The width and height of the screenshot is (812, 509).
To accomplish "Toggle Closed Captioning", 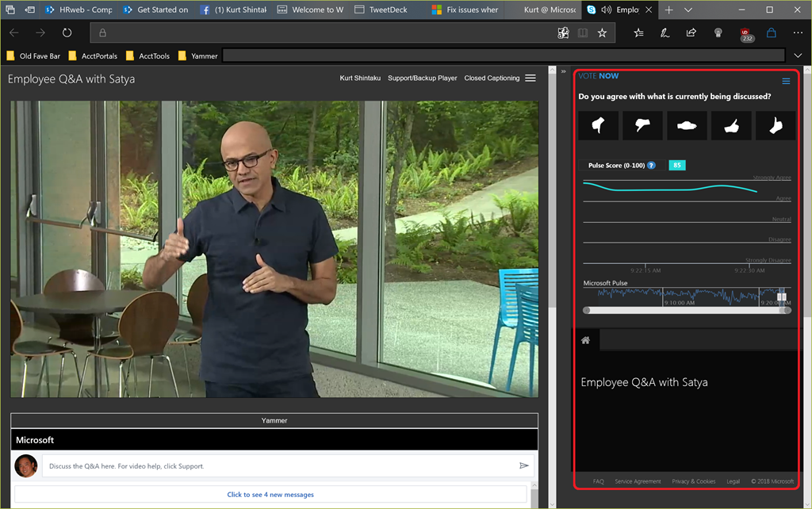I will pyautogui.click(x=492, y=78).
